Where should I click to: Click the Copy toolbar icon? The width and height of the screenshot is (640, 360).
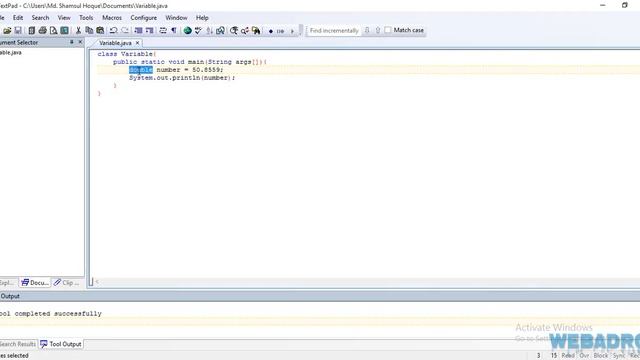[x=89, y=31]
